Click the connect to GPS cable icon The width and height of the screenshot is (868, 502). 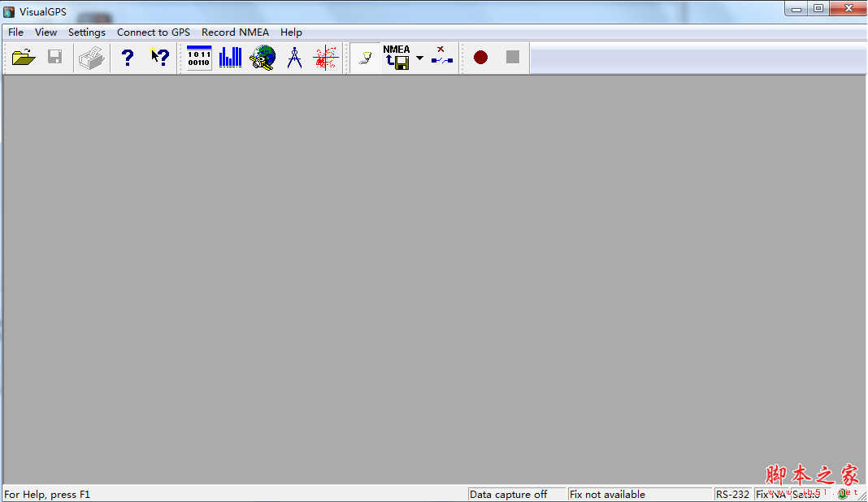[366, 57]
